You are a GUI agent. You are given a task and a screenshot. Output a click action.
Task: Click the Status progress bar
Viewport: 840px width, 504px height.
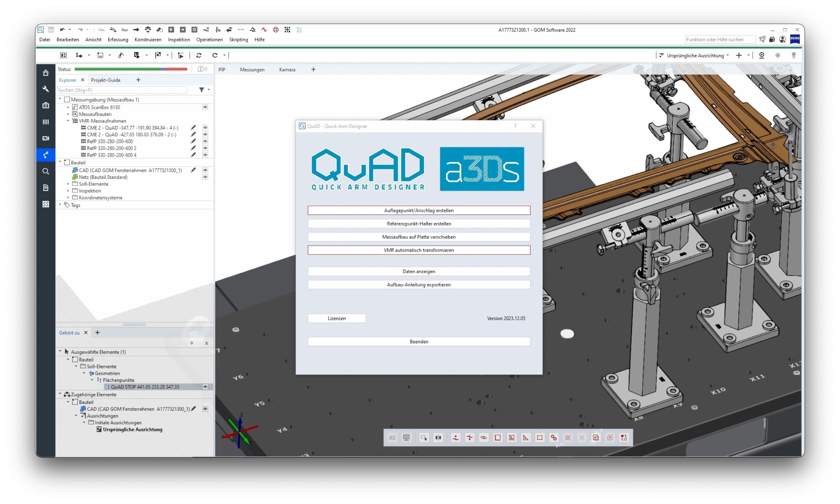[131, 69]
